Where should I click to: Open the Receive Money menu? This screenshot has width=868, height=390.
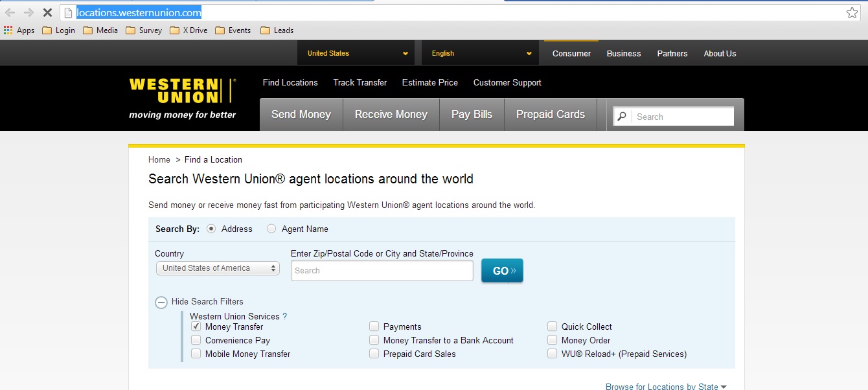391,115
